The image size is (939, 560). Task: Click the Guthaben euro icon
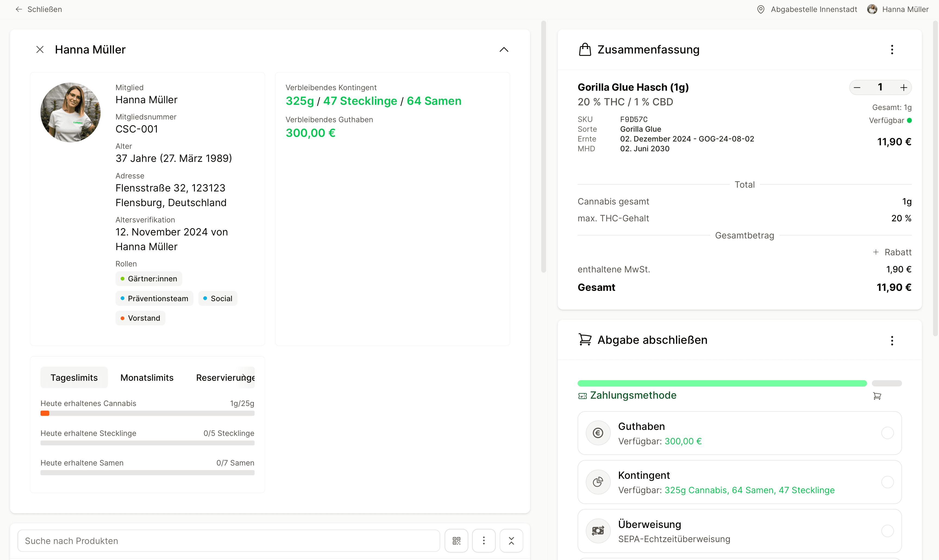point(598,433)
